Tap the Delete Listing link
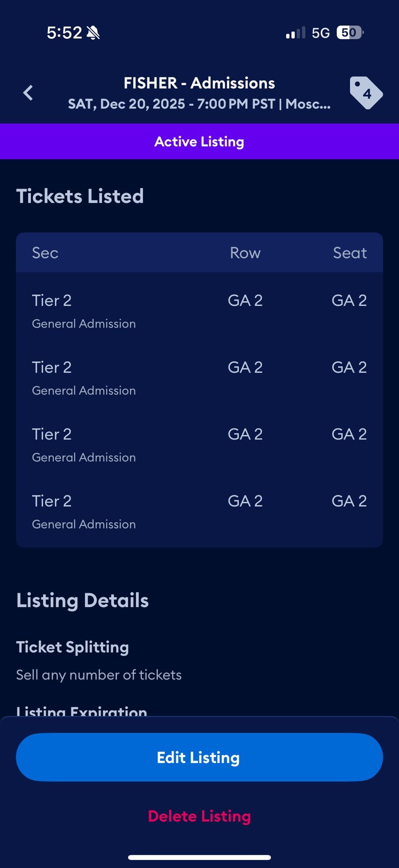 coord(199,816)
